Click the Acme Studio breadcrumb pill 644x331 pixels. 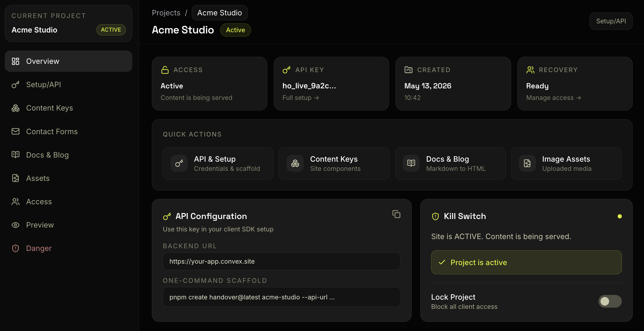220,13
